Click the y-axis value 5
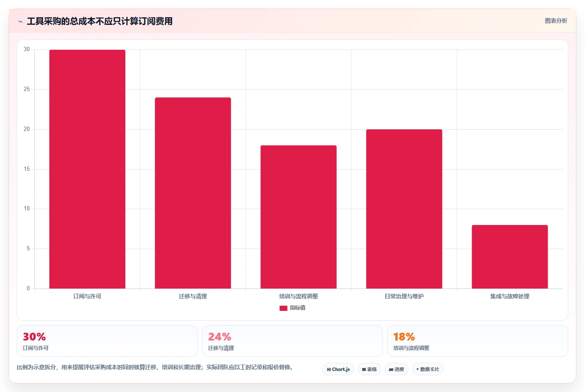Image resolution: width=585 pixels, height=392 pixels. pyautogui.click(x=28, y=249)
